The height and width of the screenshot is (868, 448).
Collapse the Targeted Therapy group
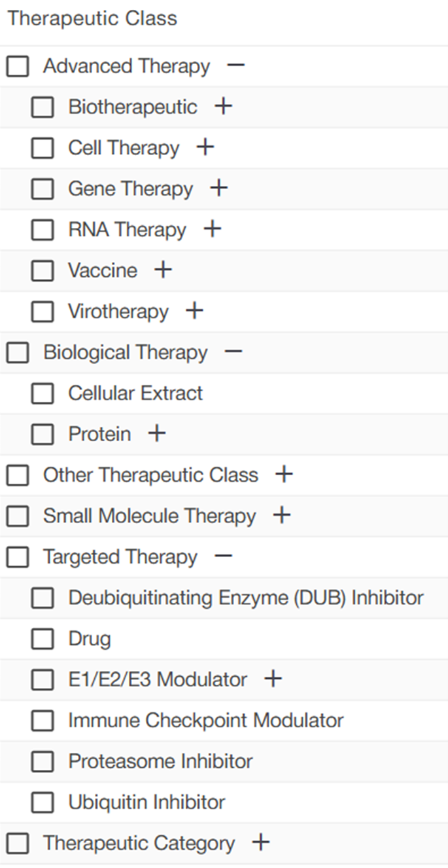click(223, 556)
